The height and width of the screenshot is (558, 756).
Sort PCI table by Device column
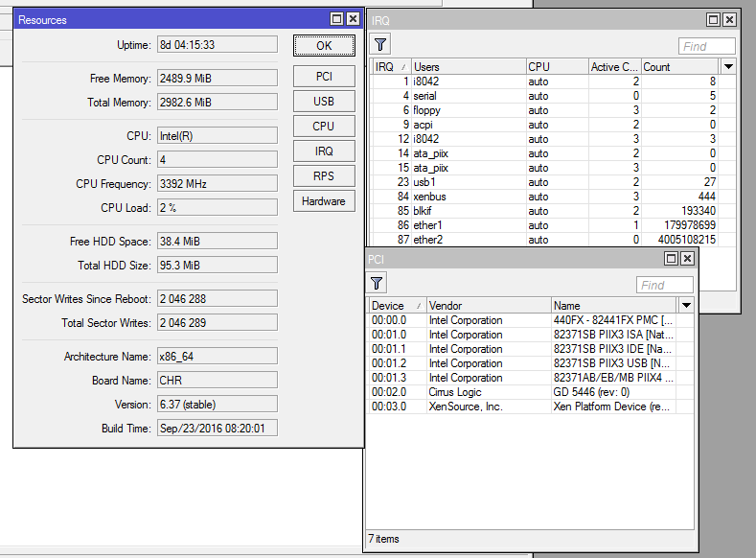coord(397,305)
